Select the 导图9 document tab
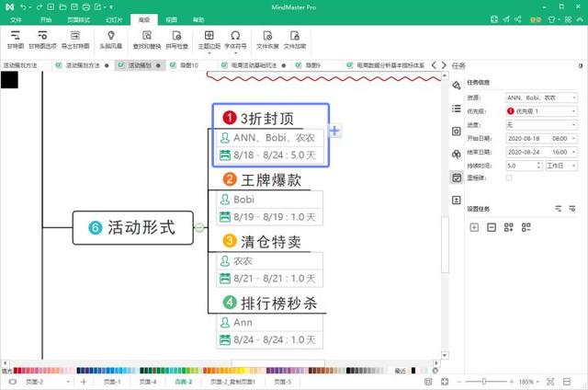 [x=312, y=65]
